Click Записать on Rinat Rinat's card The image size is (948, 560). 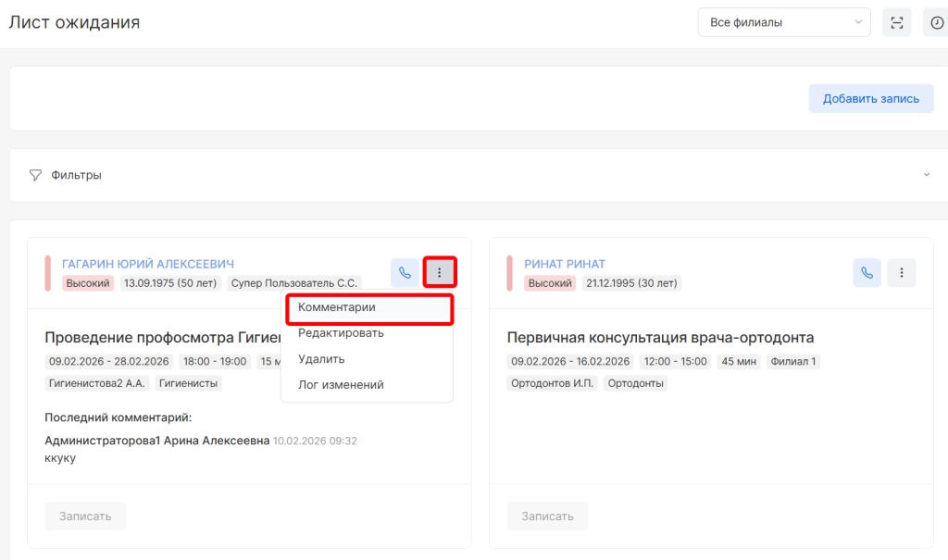pos(547,516)
